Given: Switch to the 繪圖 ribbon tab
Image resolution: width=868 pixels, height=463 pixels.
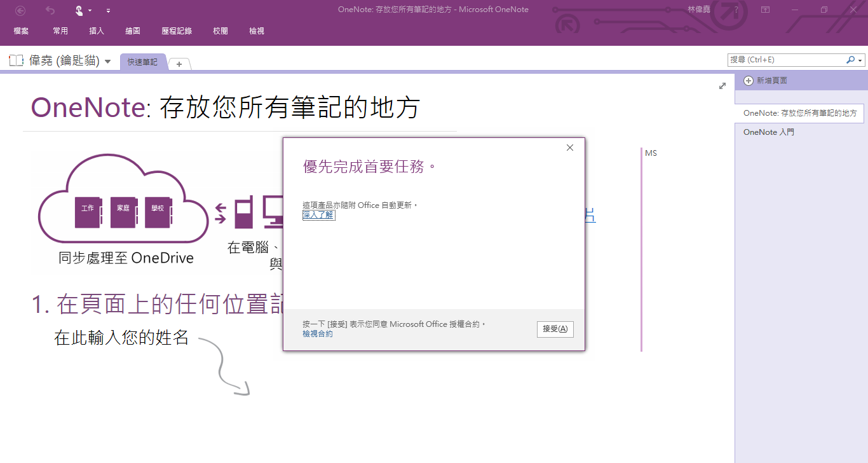Looking at the screenshot, I should point(133,31).
